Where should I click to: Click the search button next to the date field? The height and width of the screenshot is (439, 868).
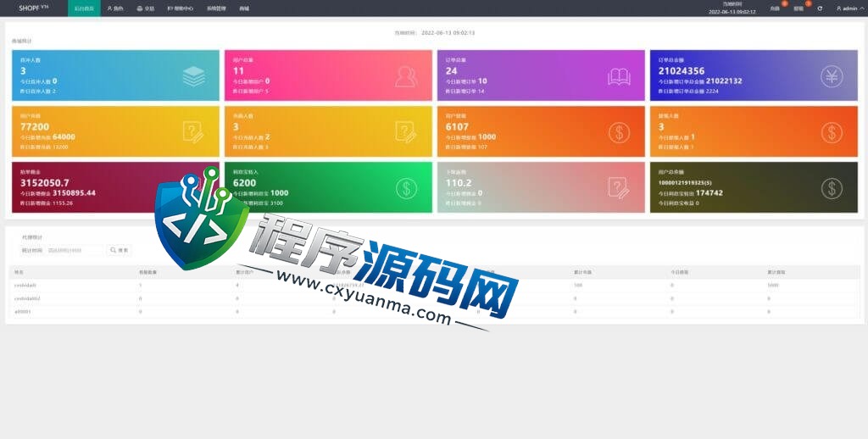click(x=119, y=250)
